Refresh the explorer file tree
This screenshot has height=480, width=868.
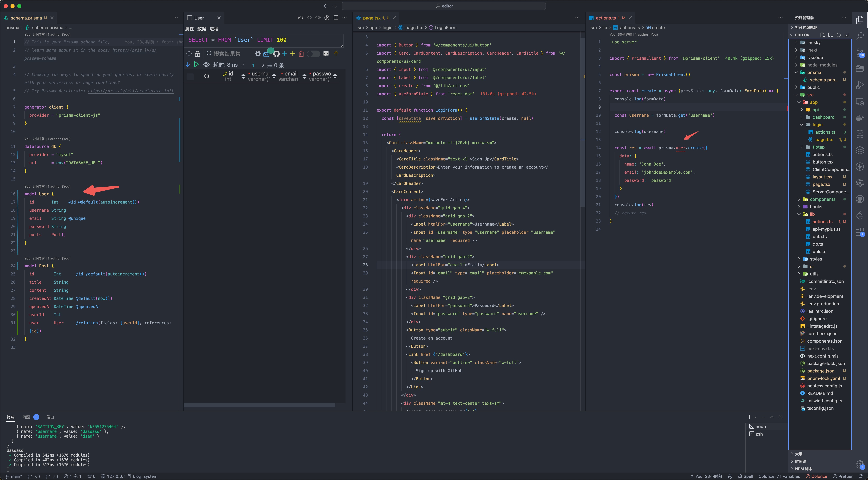[x=839, y=35]
